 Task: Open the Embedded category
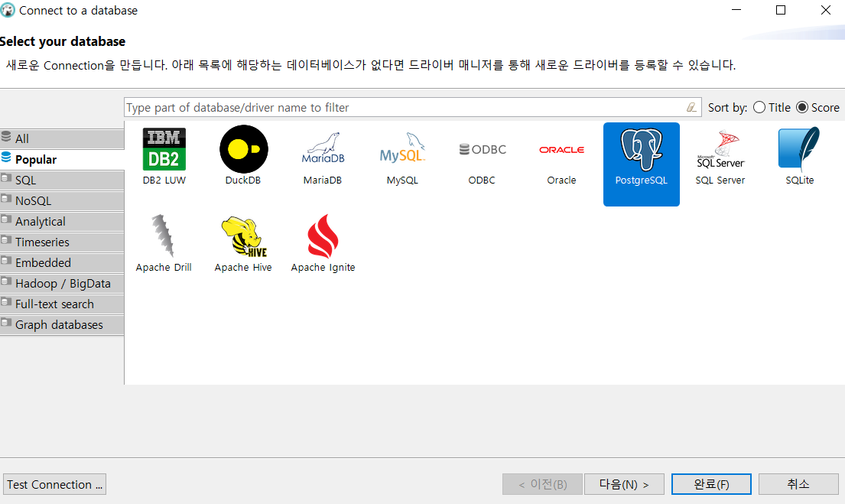62,262
